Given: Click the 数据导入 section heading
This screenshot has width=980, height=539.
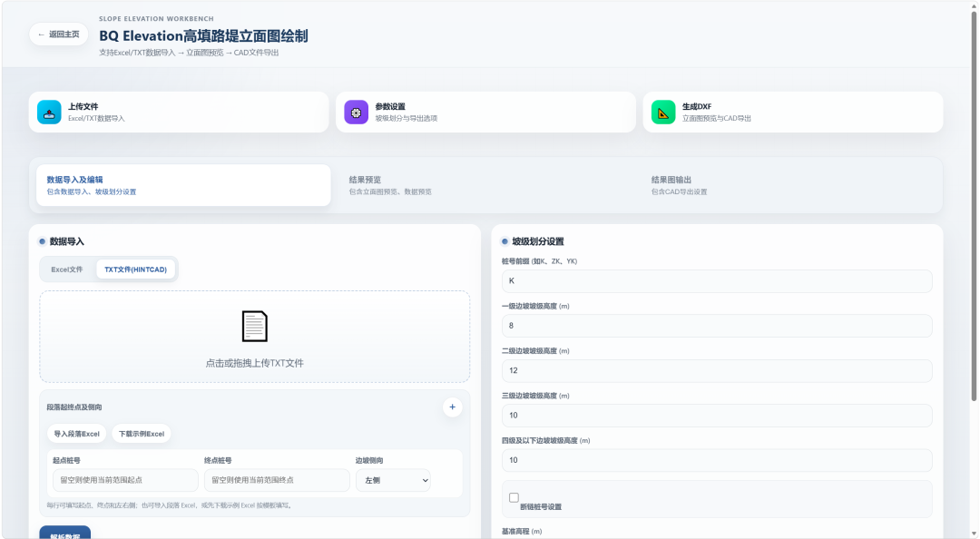Looking at the screenshot, I should pyautogui.click(x=67, y=241).
